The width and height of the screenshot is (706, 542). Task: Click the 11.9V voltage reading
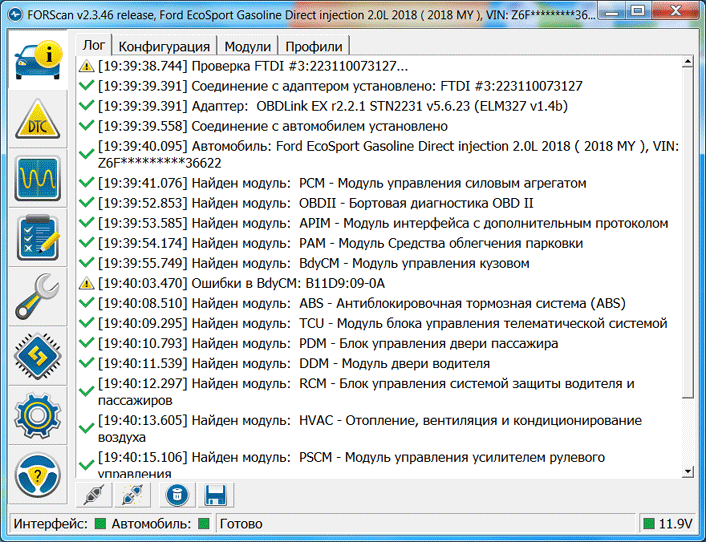coord(675,524)
